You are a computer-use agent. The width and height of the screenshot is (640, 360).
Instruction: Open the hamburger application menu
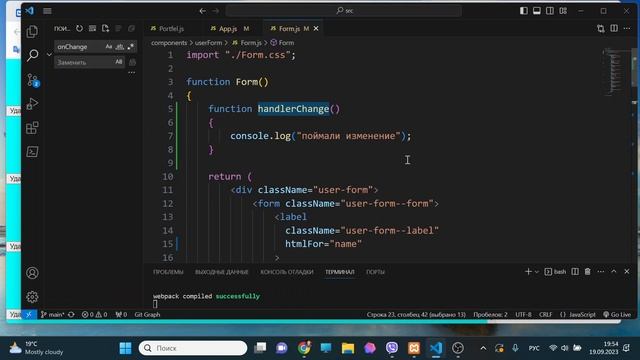[47, 11]
